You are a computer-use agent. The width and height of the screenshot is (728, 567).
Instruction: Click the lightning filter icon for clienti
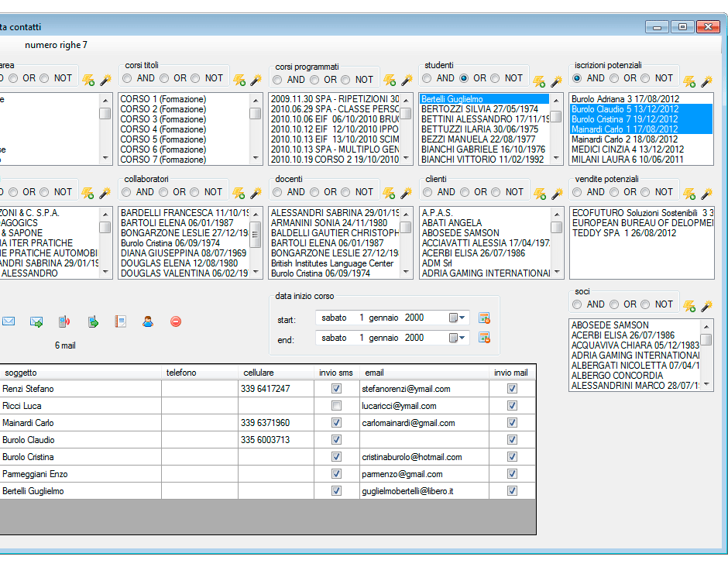(540, 193)
